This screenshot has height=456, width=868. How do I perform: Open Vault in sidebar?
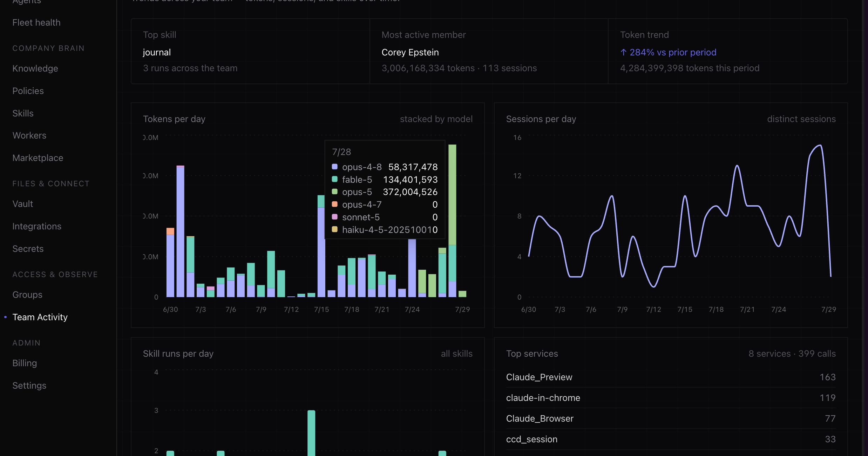23,204
